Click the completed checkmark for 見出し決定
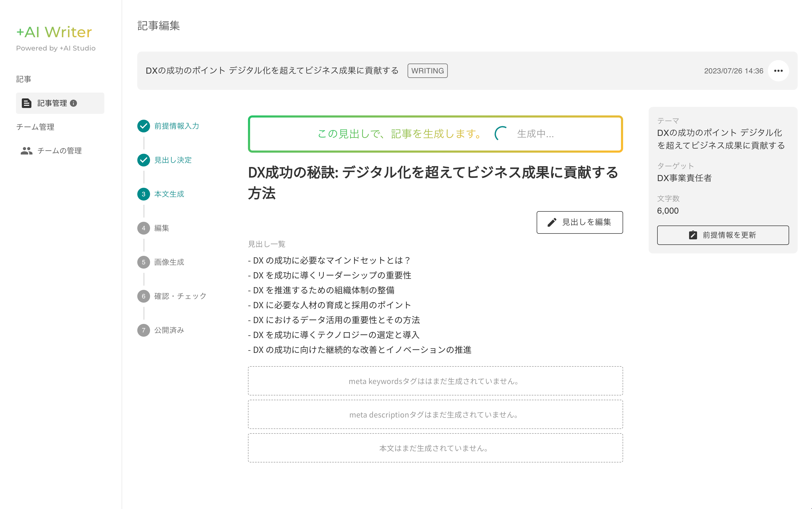 (x=143, y=160)
